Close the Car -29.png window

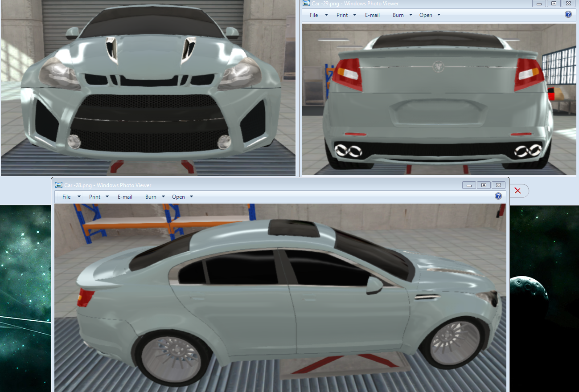click(x=568, y=3)
